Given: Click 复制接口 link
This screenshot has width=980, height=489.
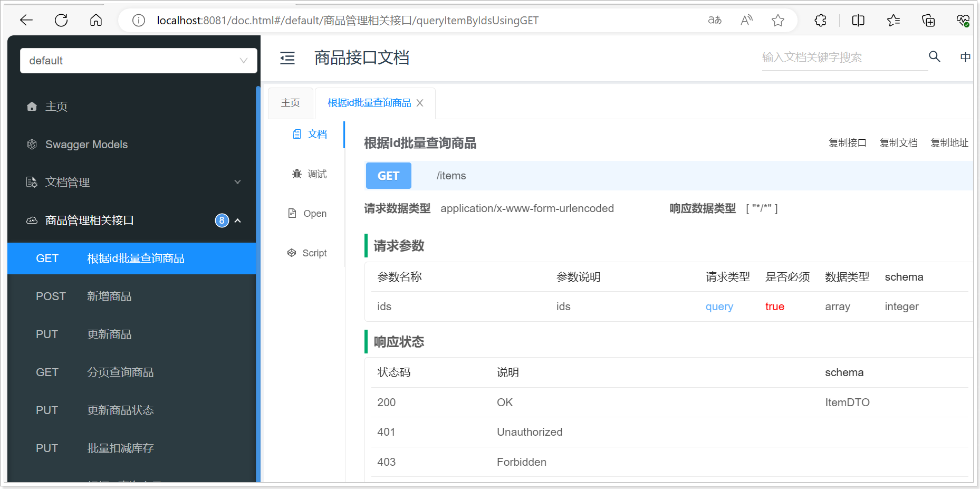Looking at the screenshot, I should click(848, 143).
